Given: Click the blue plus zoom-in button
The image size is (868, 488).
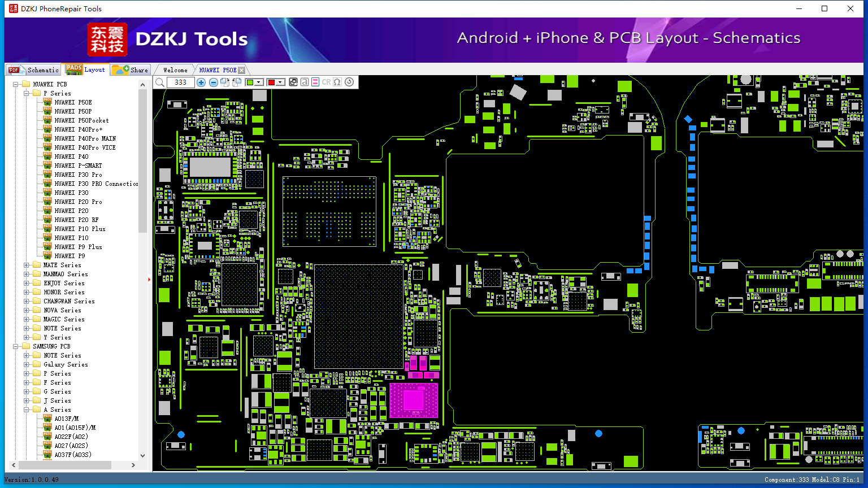Looking at the screenshot, I should [x=201, y=82].
